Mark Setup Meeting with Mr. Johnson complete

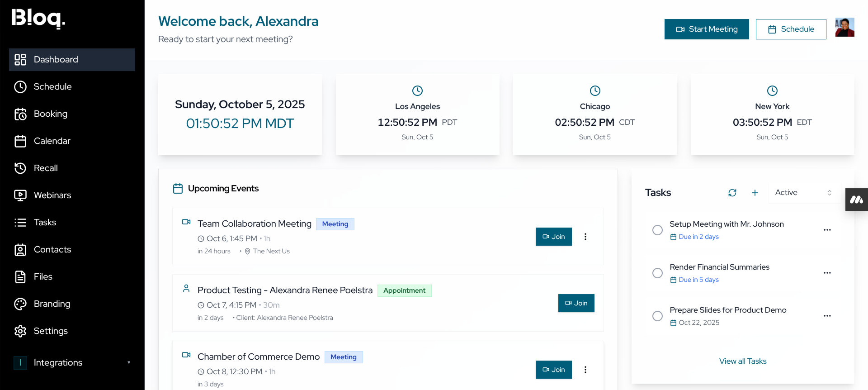click(658, 230)
